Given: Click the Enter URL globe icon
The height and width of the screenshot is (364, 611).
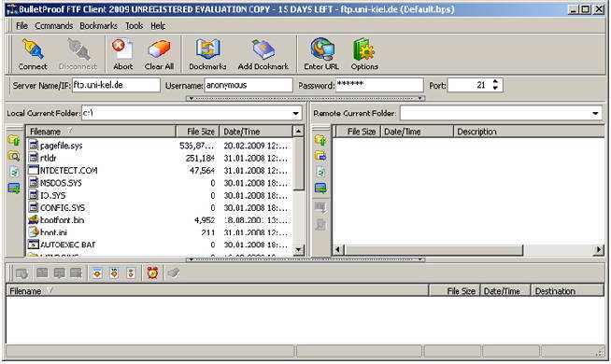Looking at the screenshot, I should point(321,49).
